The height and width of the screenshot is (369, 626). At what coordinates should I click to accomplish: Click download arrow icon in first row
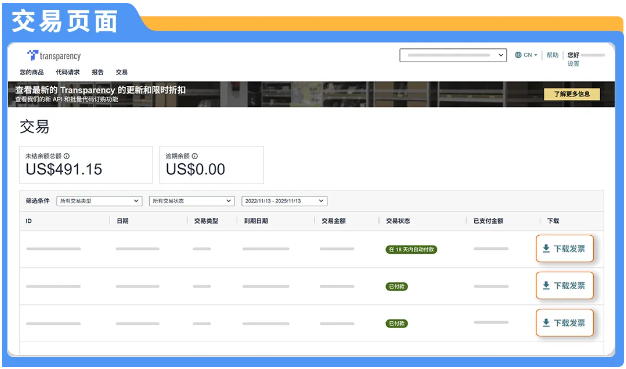pos(546,248)
